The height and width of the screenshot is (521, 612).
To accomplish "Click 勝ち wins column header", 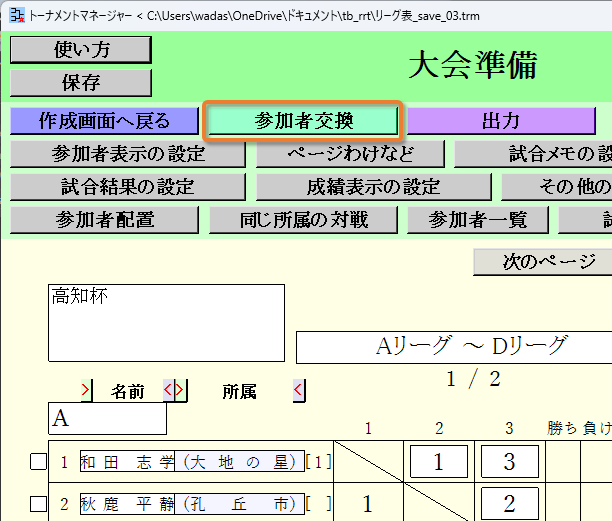I will pos(562,429).
